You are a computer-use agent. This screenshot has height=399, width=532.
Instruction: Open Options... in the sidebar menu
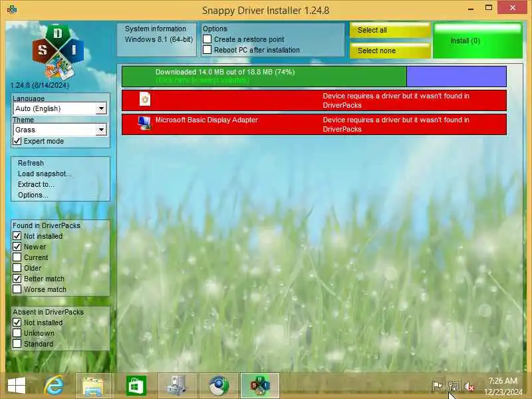coord(33,195)
